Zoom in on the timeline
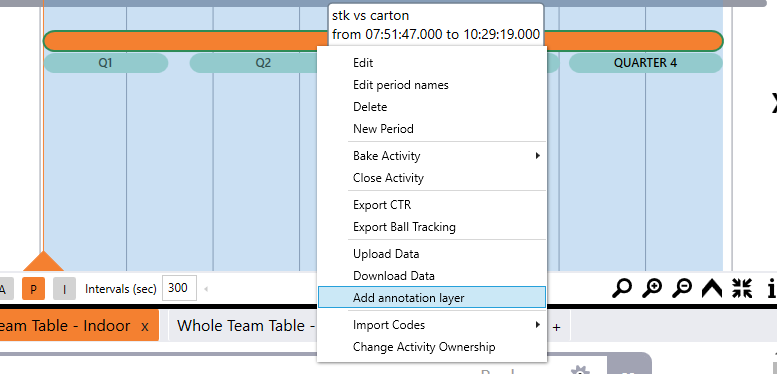Image resolution: width=777 pixels, height=374 pixels. pos(652,288)
